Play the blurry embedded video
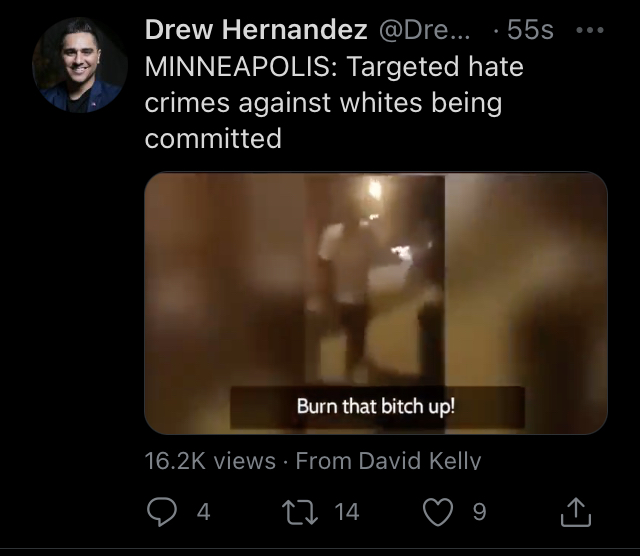 pos(376,303)
